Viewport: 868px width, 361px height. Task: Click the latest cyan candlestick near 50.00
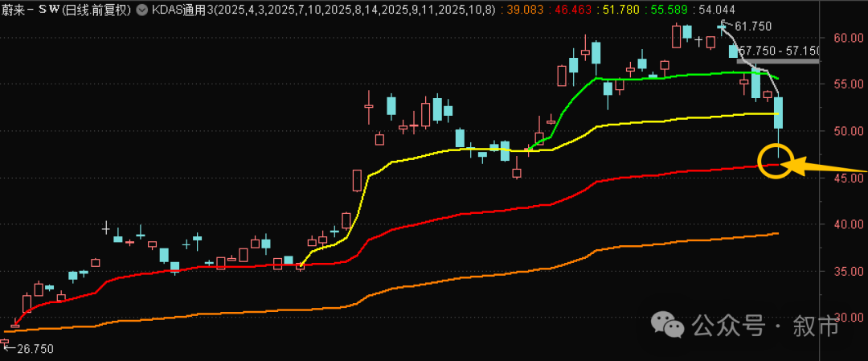click(778, 113)
